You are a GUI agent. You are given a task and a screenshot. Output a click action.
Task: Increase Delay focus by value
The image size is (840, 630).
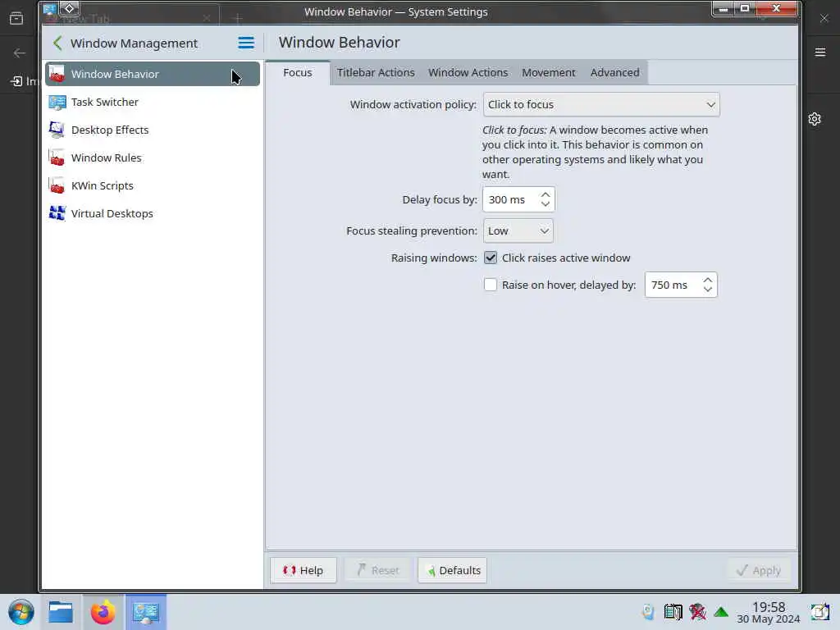click(546, 194)
